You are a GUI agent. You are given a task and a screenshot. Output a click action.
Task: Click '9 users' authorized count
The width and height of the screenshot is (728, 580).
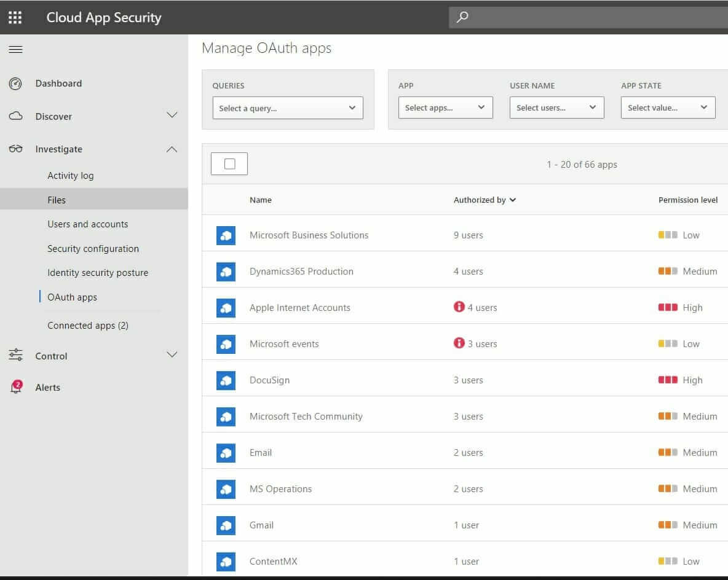468,235
